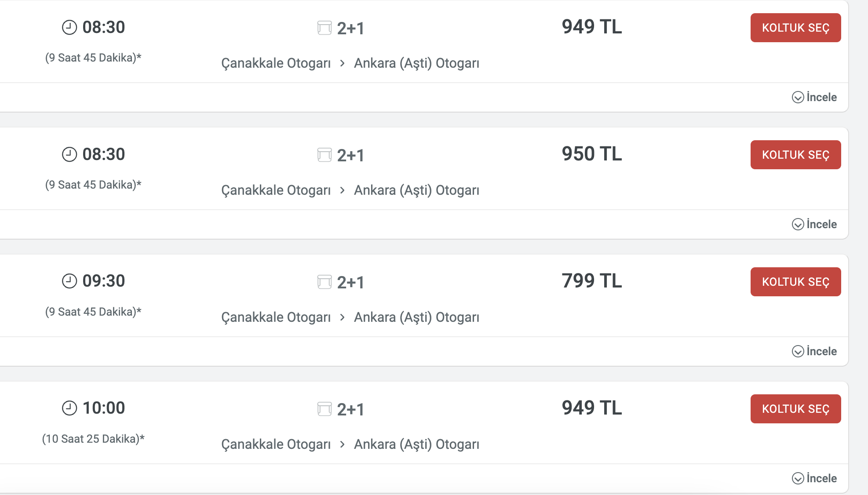Click the clock icon on the 950 TL trip

(69, 154)
